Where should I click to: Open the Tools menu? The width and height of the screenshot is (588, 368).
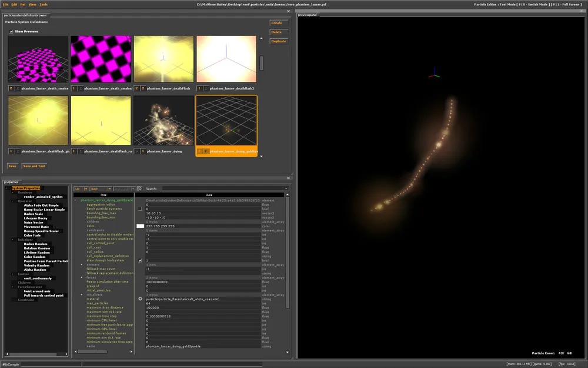coord(44,4)
